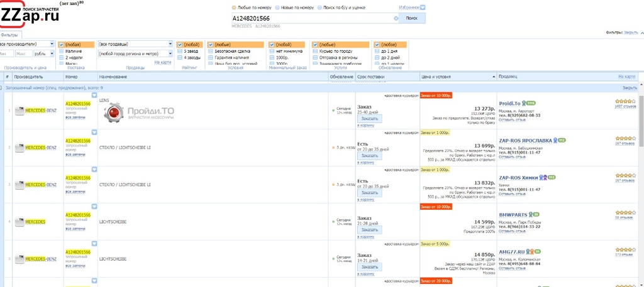Add Proidi.To row to favorites via heart icon
Viewport: 644px width, 287px height.
[94, 95]
